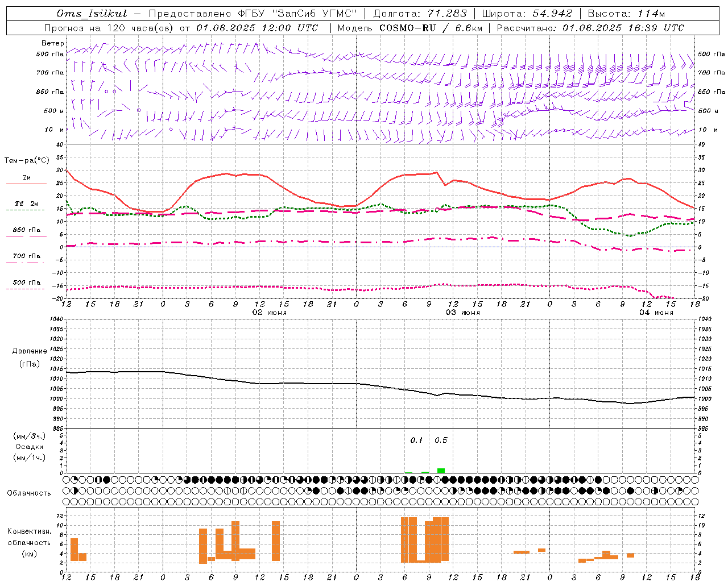
Task: Click the 10 м wind level label on left
Action: pos(54,130)
